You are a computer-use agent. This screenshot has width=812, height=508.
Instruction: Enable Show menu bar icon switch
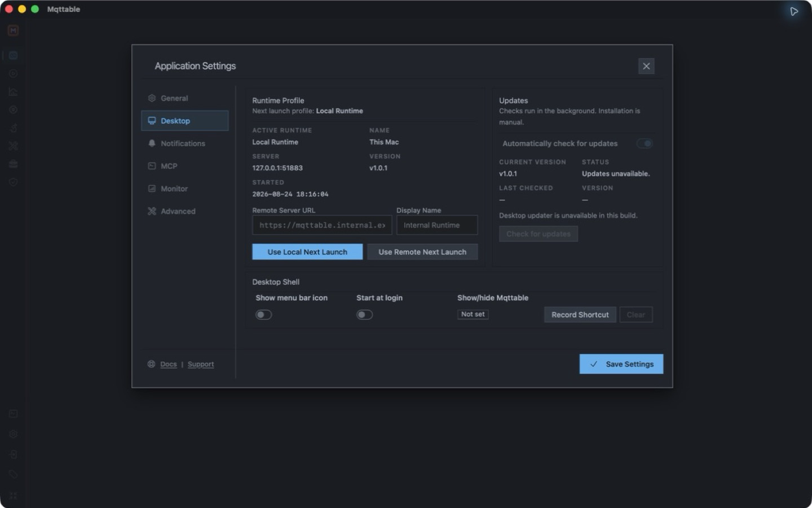tap(263, 314)
